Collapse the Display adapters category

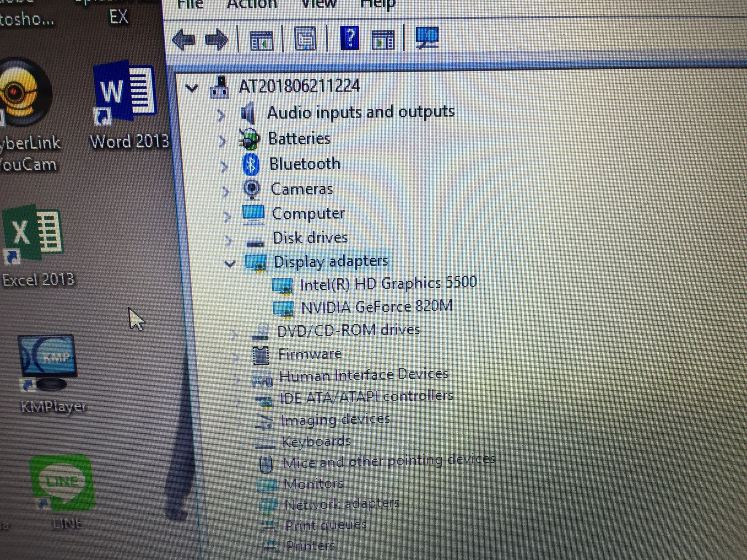tap(230, 264)
